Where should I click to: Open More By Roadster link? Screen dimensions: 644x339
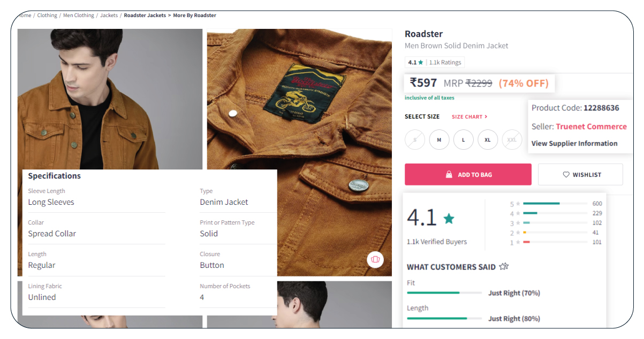coord(194,16)
